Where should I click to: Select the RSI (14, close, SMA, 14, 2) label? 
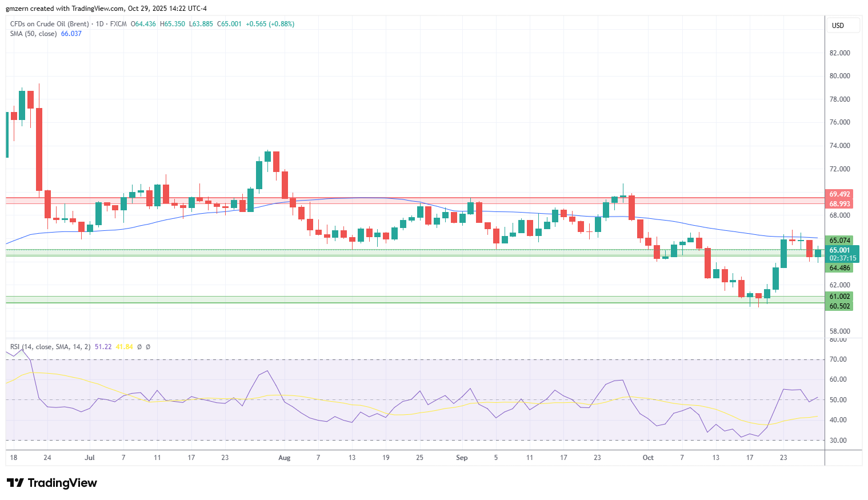pos(50,347)
